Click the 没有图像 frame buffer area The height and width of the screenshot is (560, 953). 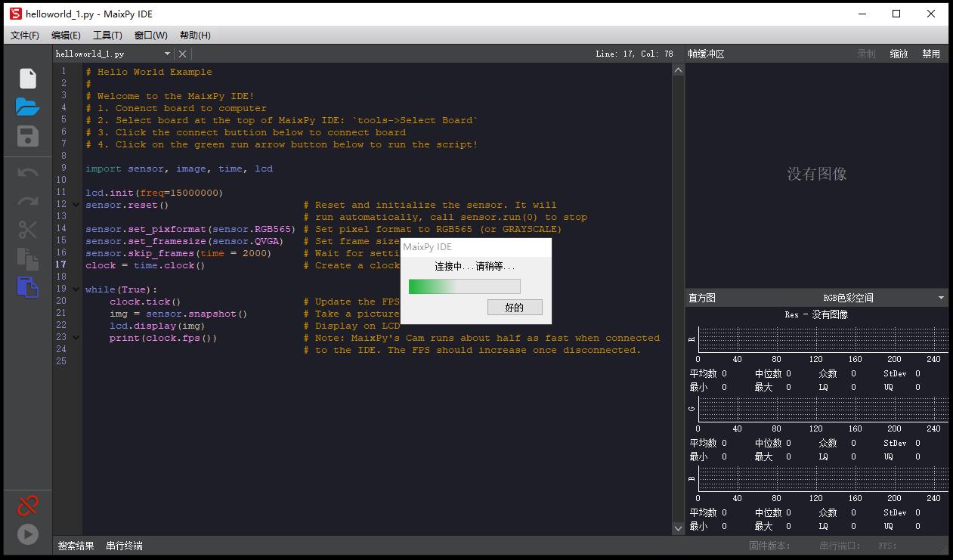pos(817,174)
